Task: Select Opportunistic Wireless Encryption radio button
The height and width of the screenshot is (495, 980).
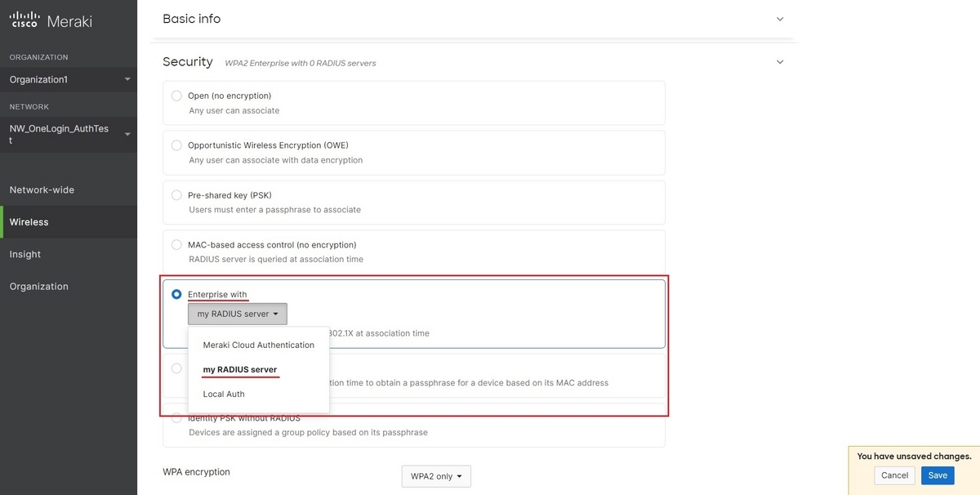Action: click(176, 145)
